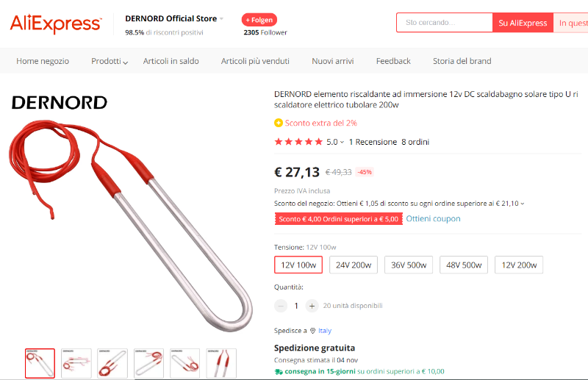Expand the 5.0 rating breakdown chevron
Viewport: 588px width, 380px height.
(342, 142)
